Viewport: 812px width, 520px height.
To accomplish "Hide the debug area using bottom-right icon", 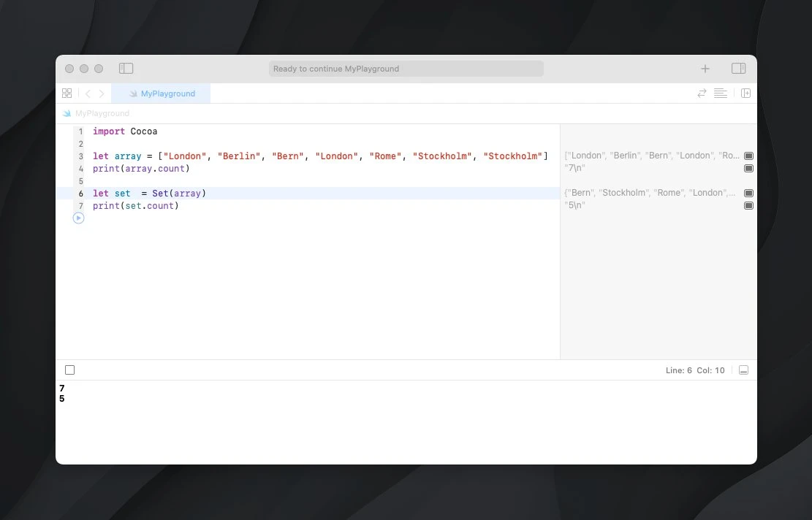I will coord(743,370).
